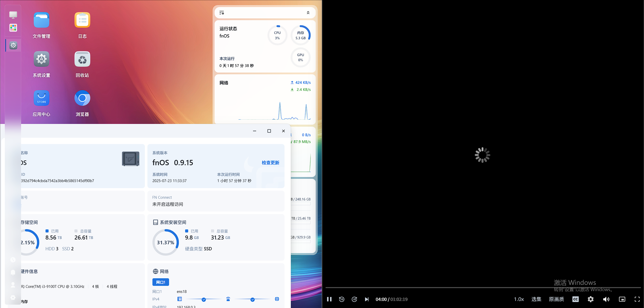Click the local port icon in network path
Screen dimensions: 644x308
180,299
